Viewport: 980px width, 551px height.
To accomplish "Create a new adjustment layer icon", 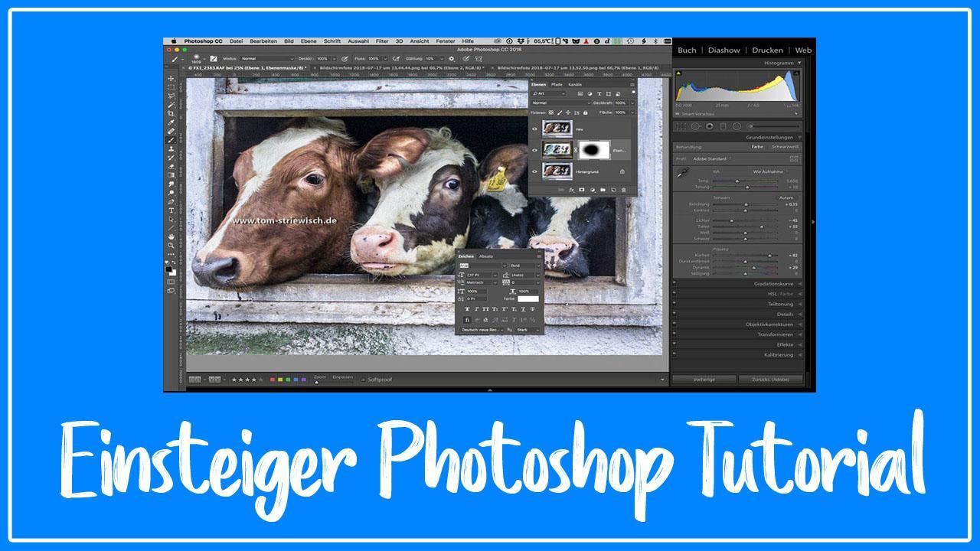I will pyautogui.click(x=593, y=190).
